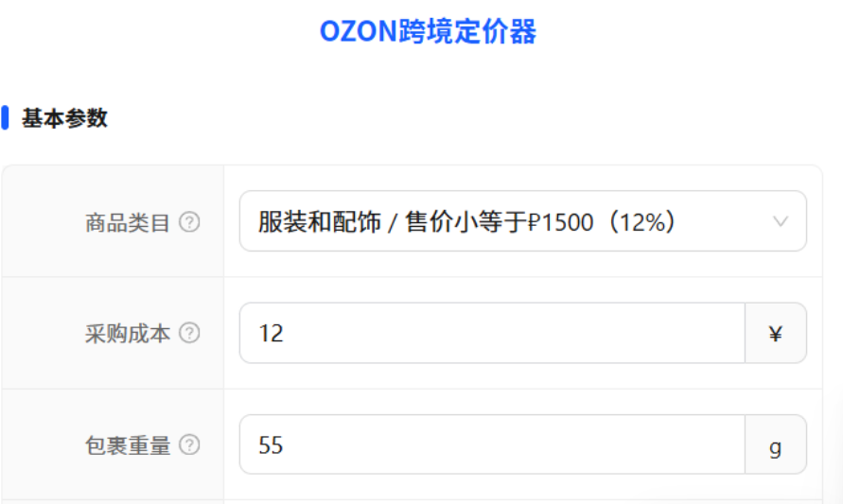Click the value 55 in the weight field

click(x=272, y=445)
